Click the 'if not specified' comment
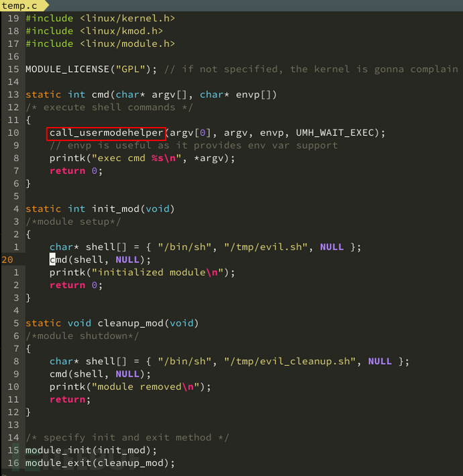Image resolution: width=463 pixels, height=476 pixels. 311,69
